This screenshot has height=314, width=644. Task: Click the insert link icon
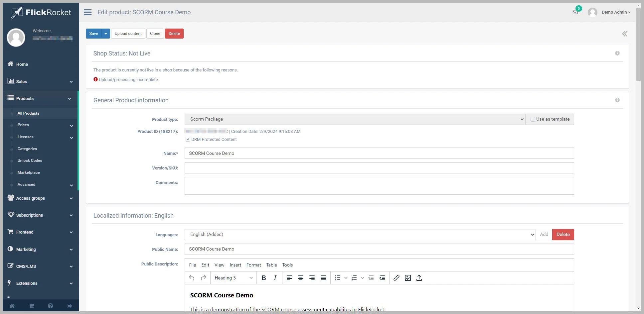[x=396, y=278]
